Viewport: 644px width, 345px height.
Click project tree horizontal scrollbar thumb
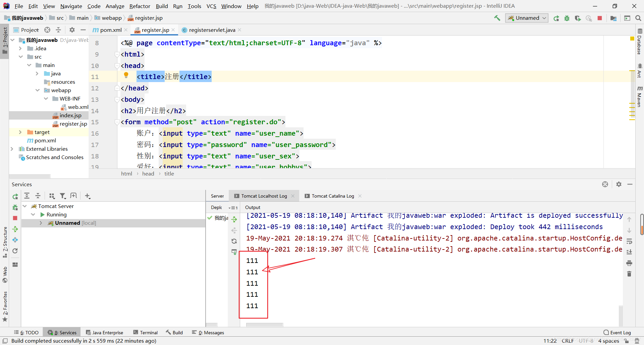click(30, 176)
